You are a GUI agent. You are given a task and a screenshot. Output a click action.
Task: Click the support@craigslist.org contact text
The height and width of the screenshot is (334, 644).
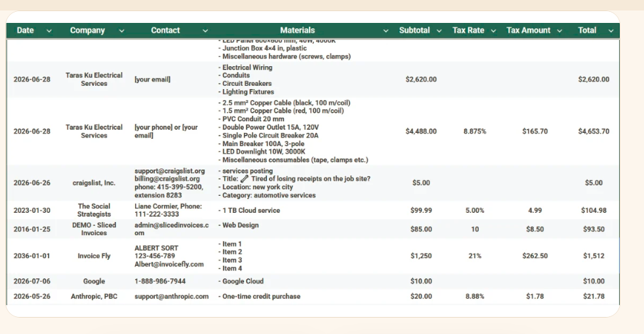tap(170, 171)
